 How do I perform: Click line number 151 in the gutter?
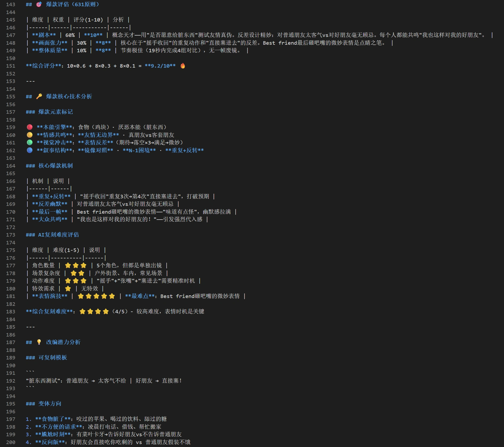pyautogui.click(x=11, y=66)
